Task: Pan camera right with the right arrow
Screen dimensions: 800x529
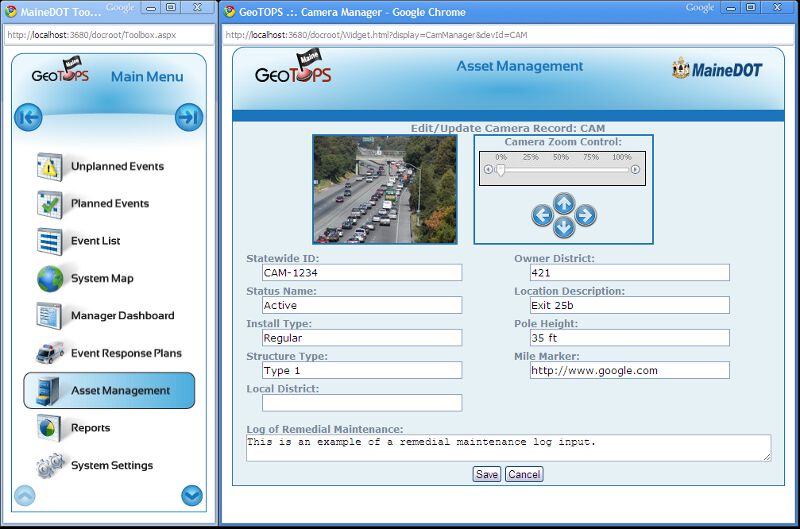Action: [x=585, y=215]
